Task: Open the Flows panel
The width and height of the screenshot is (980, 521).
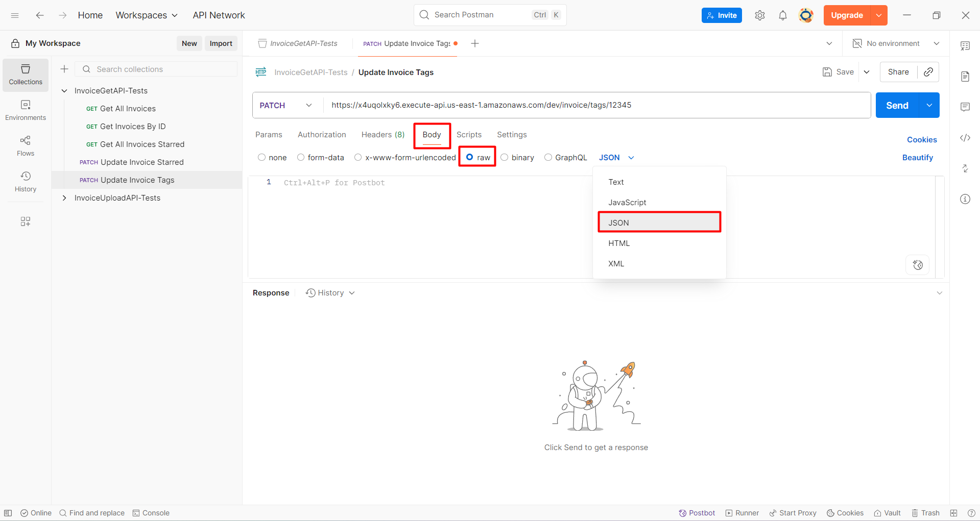Action: tap(25, 145)
